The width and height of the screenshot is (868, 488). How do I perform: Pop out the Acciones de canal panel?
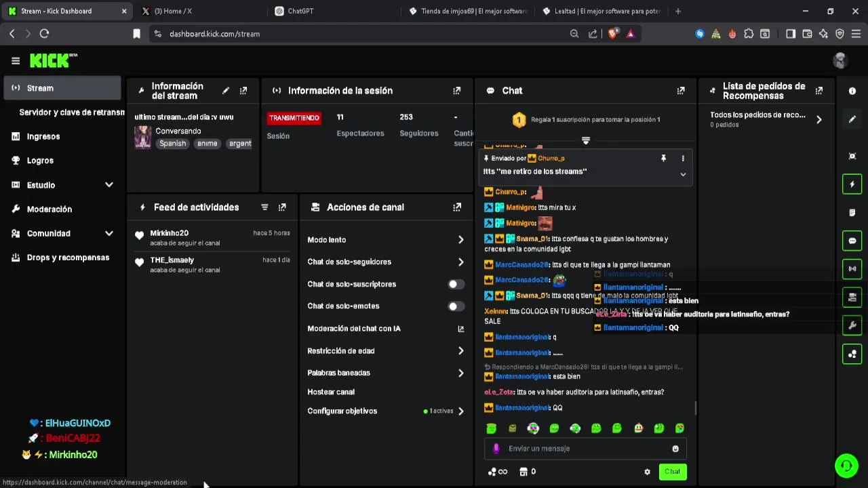pos(457,207)
